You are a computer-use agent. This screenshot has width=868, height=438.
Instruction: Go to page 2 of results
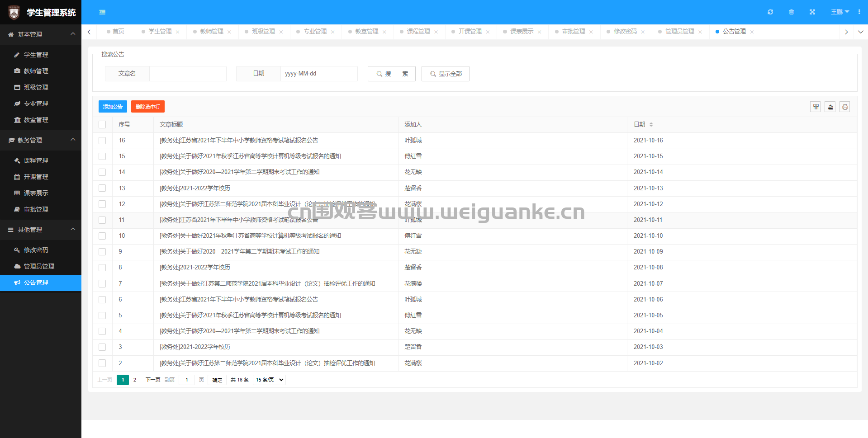tap(135, 380)
